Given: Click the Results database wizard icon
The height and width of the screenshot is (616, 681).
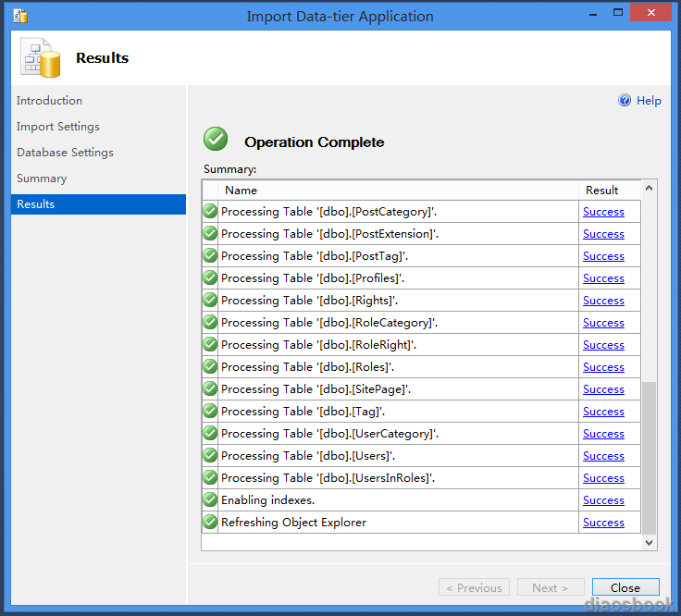Looking at the screenshot, I should (x=41, y=57).
